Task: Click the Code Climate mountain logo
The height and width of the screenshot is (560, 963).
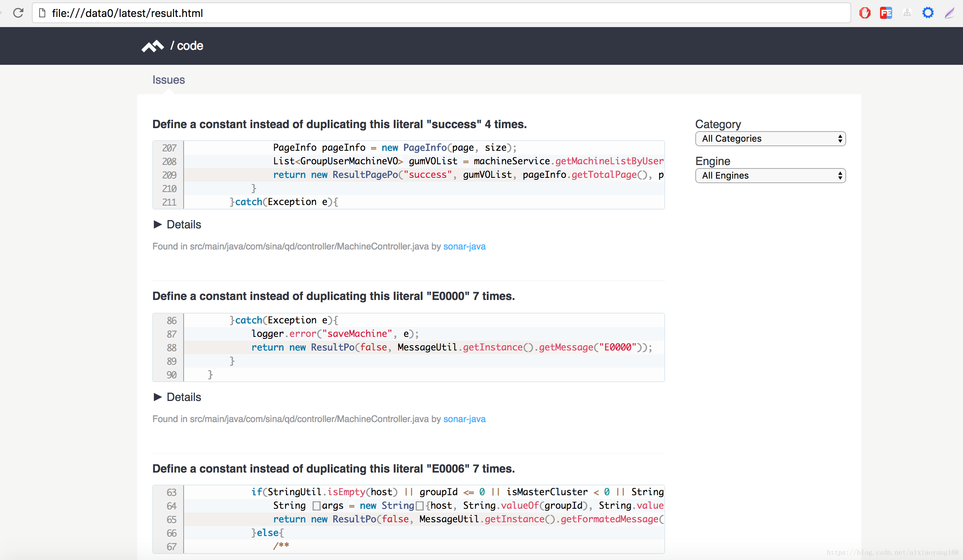Action: pos(152,46)
